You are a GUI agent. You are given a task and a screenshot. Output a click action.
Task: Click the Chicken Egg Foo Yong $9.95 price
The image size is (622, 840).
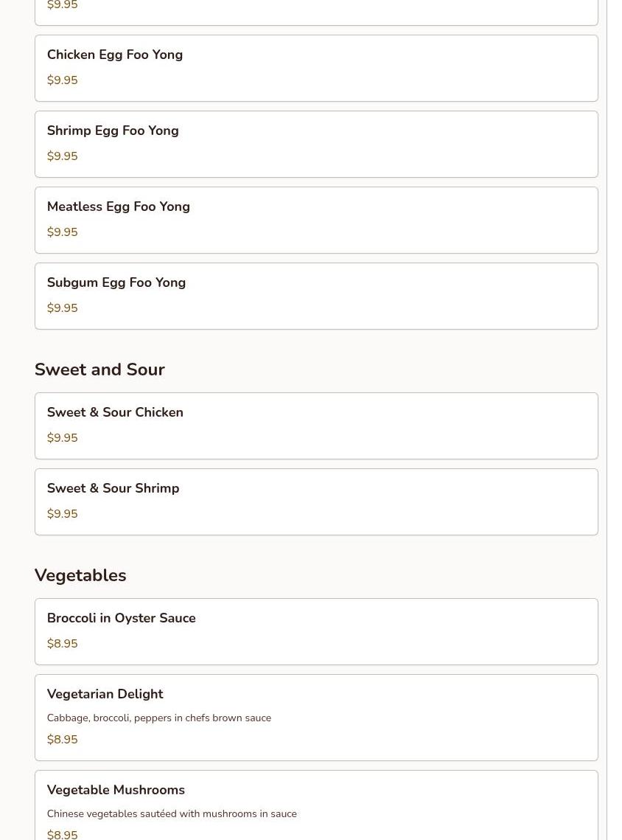(62, 80)
